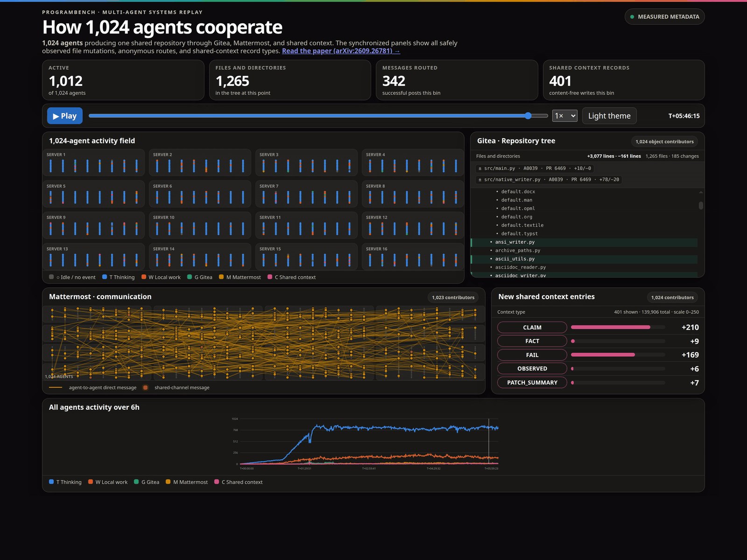This screenshot has width=747, height=560.
Task: Select the FAIL context type pill
Action: pos(532,355)
